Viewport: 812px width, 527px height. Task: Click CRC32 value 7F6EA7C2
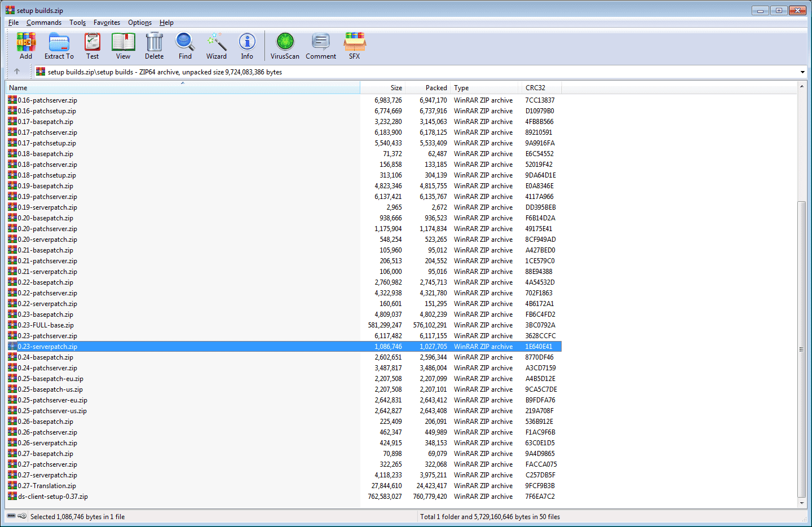tap(540, 496)
